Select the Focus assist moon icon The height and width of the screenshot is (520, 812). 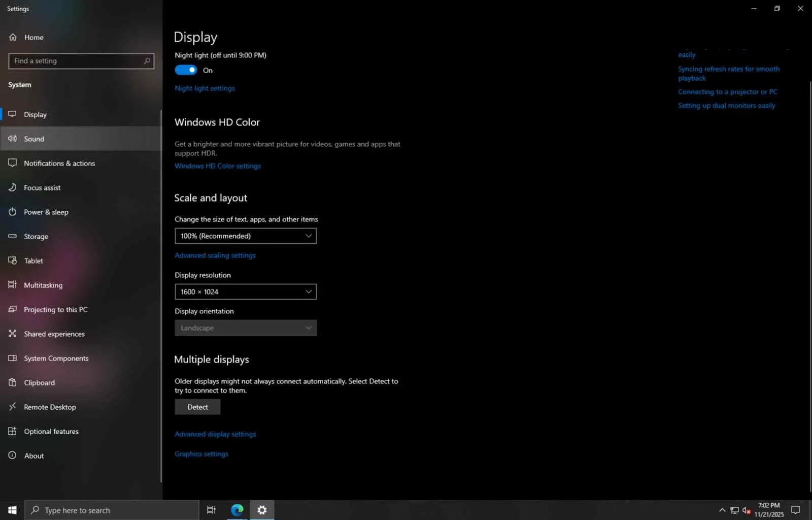[13, 187]
